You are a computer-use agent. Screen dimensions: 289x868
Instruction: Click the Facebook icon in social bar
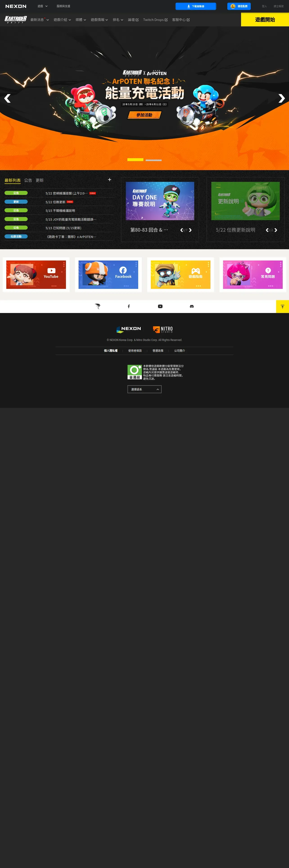[x=129, y=306]
